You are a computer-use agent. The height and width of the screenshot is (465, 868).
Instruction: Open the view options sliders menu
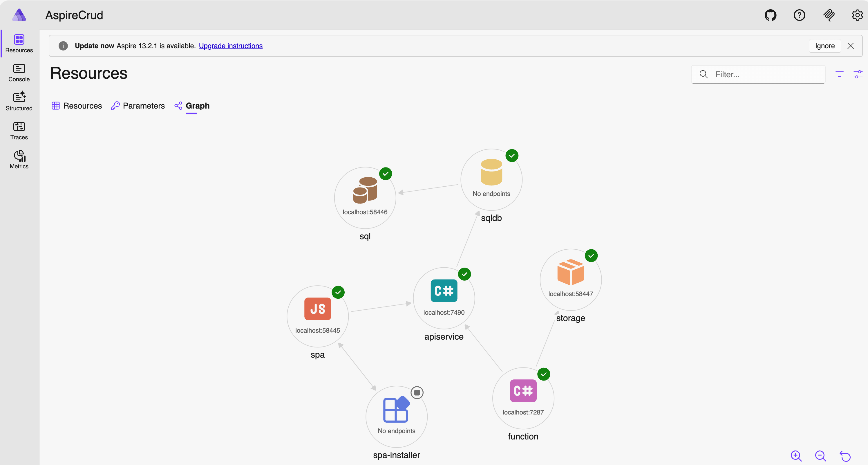click(x=858, y=74)
